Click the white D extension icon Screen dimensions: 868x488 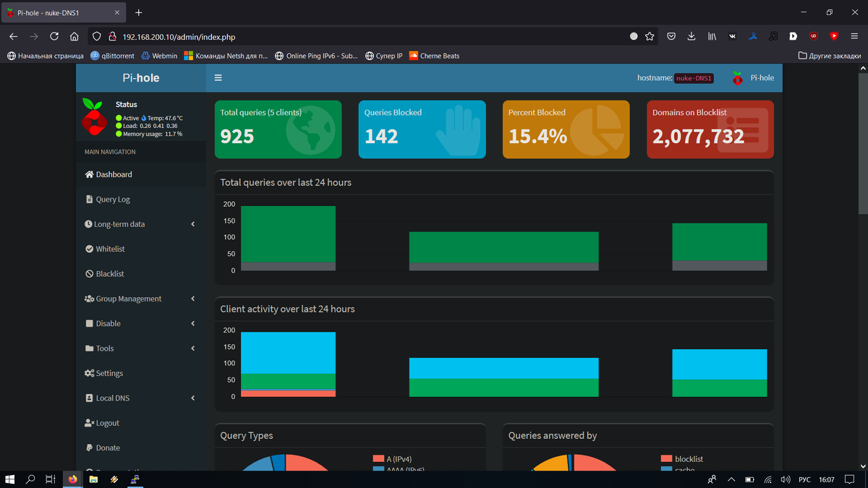(793, 36)
